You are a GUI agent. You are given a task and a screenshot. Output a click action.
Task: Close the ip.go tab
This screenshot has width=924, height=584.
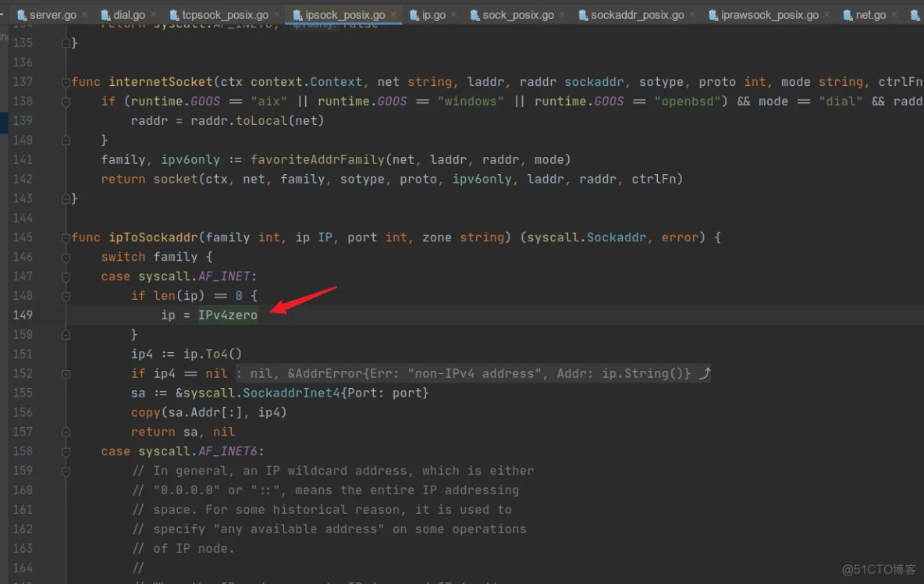[453, 15]
